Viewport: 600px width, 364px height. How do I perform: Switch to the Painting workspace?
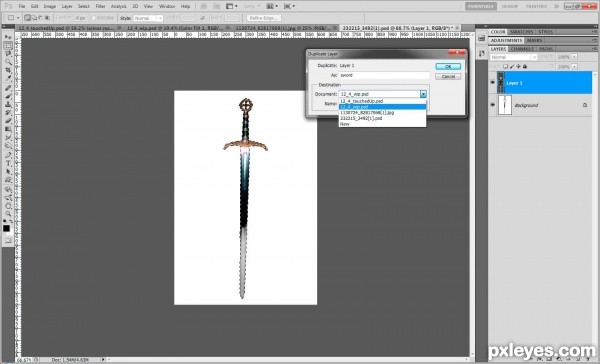click(x=536, y=6)
